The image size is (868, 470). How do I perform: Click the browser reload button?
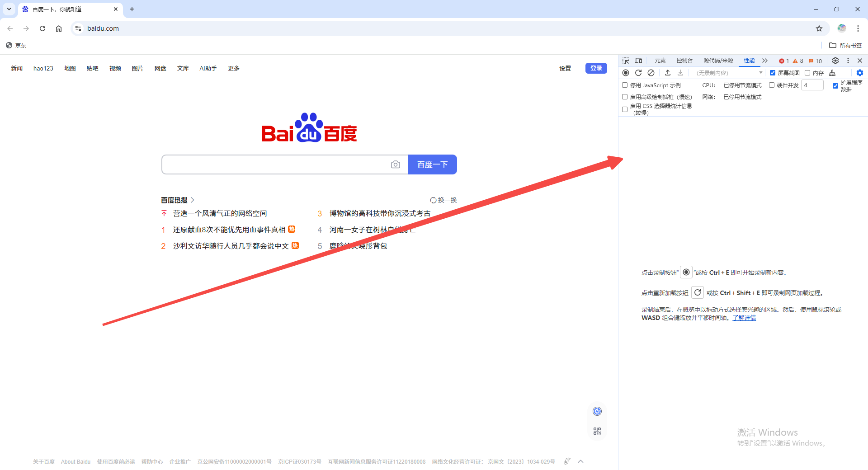coord(42,28)
